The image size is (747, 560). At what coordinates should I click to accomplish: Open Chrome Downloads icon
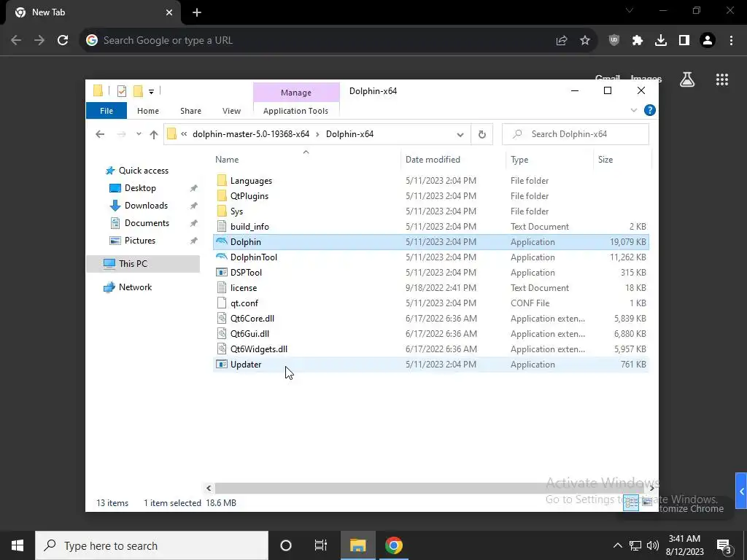click(x=660, y=41)
